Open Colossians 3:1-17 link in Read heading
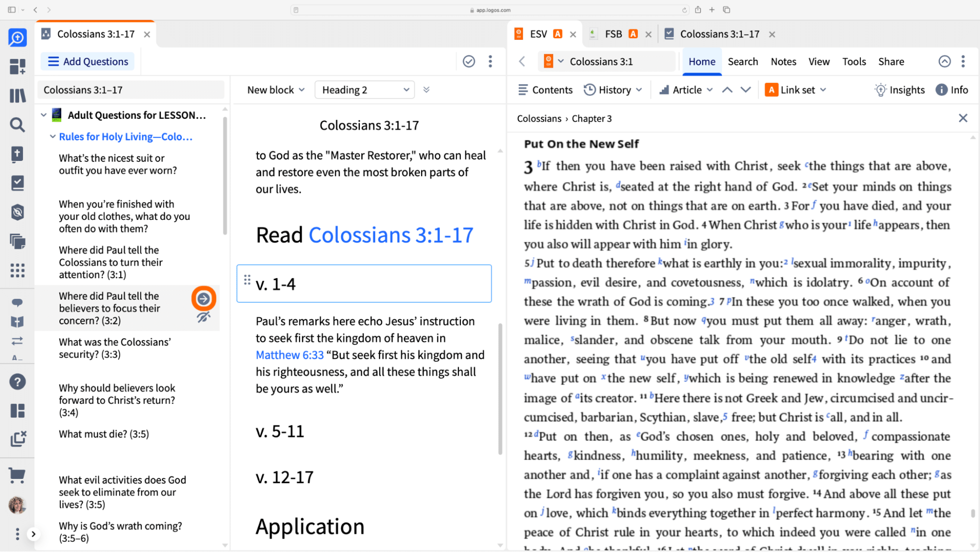980x552 pixels. [x=391, y=235]
